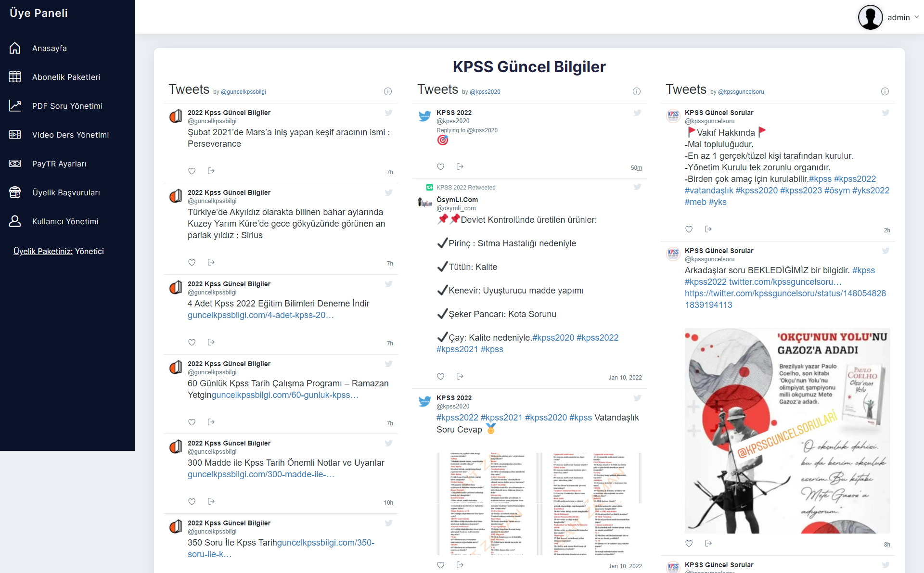Screen dimensions: 924x573
Task: Open right Vatandaşlık soru cevap image
Action: point(591,504)
